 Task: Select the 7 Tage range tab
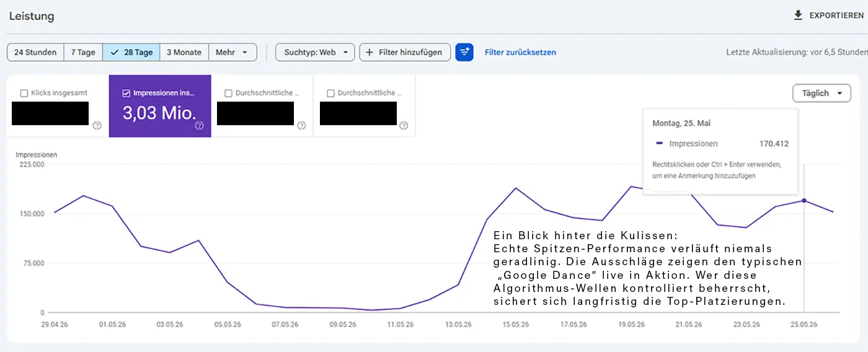[x=83, y=52]
